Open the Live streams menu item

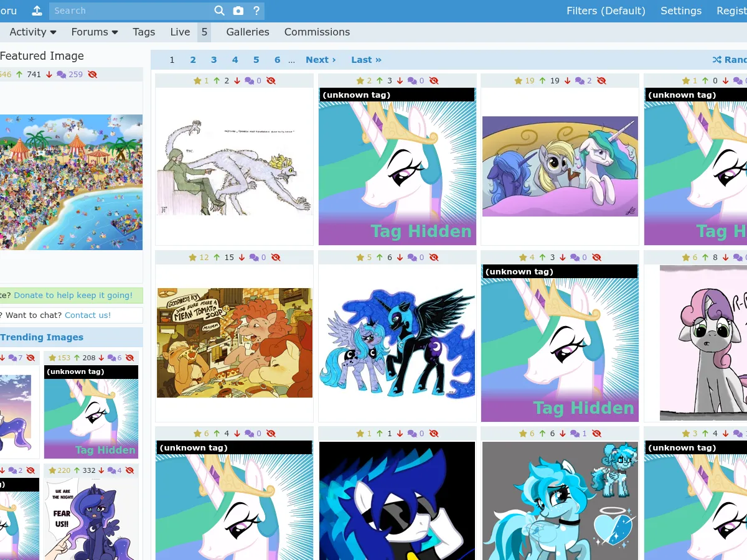(181, 32)
